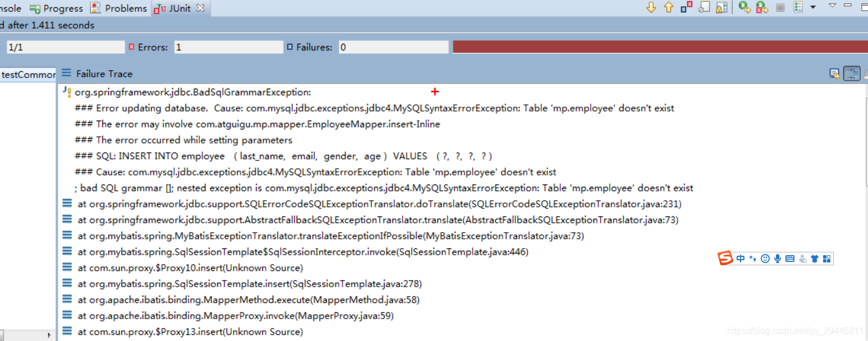Image resolution: width=868 pixels, height=341 pixels.
Task: Click the Runs count field 1/1
Action: (65, 47)
